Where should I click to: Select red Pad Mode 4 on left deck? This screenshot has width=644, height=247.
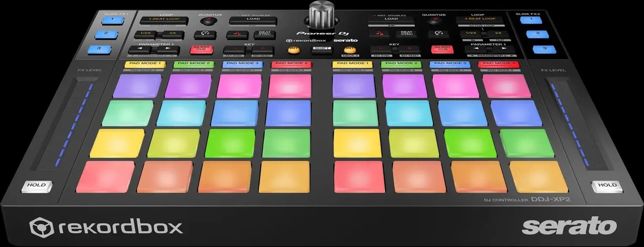pyautogui.click(x=291, y=64)
